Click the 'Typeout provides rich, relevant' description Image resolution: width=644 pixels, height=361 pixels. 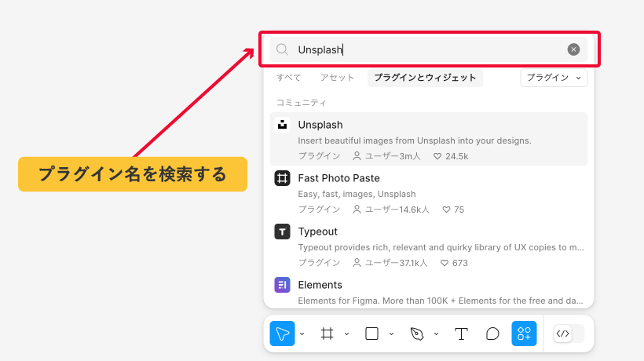click(x=441, y=247)
